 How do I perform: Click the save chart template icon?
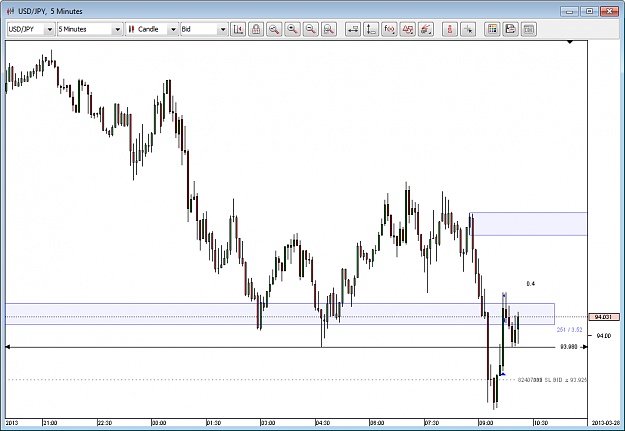tap(511, 29)
